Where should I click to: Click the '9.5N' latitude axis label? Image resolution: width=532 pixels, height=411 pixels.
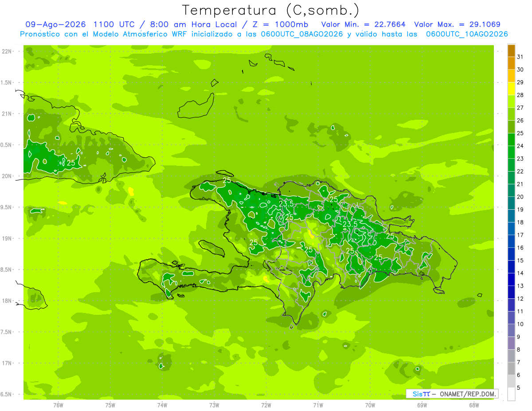[x=7, y=207]
